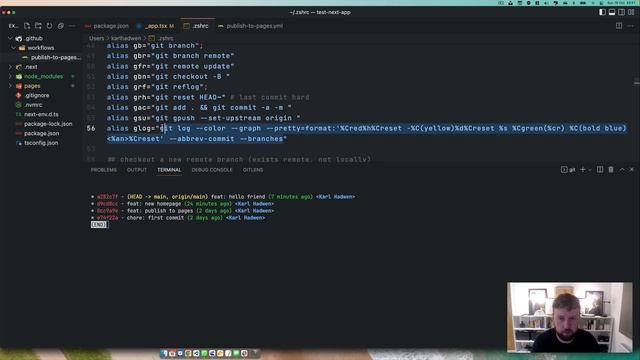Switch to the _app.tsx tab
Screen dimensions: 640x360
point(156,26)
